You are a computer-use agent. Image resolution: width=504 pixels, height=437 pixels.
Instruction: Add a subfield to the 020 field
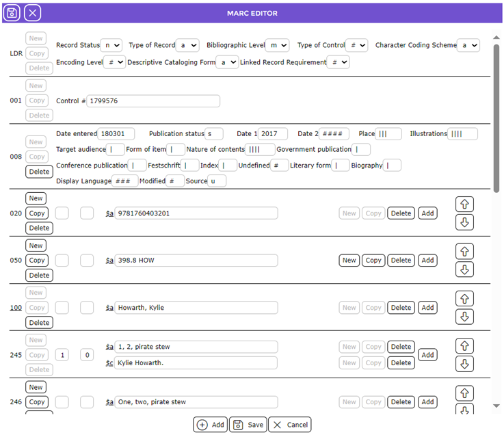[x=427, y=213]
